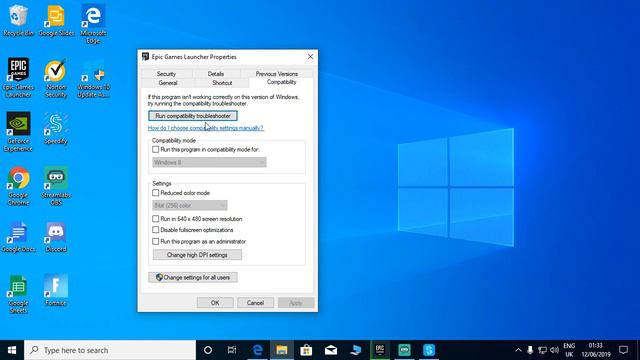The image size is (640, 360).
Task: Select the Microsoft Edge desktop icon
Action: point(93,24)
